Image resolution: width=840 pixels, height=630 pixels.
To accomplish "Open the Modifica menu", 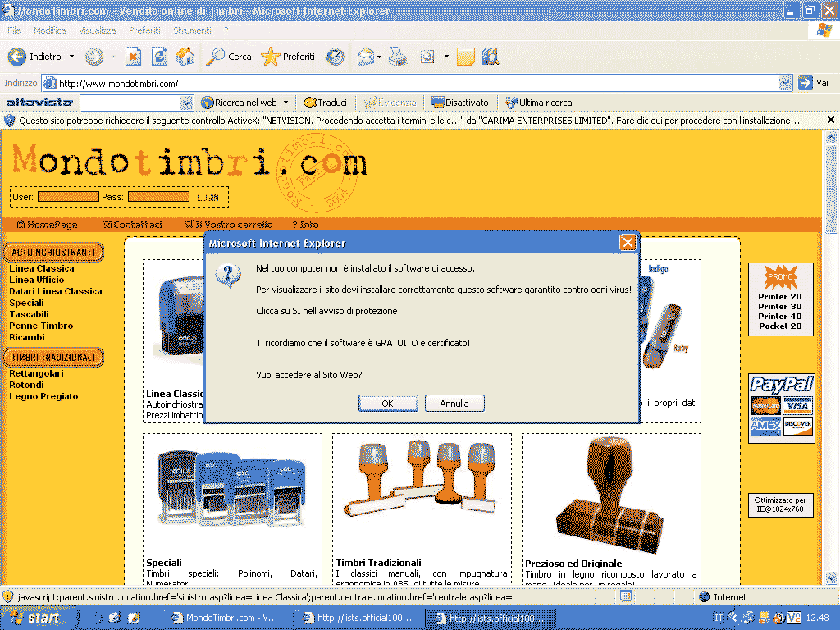I will 50,30.
